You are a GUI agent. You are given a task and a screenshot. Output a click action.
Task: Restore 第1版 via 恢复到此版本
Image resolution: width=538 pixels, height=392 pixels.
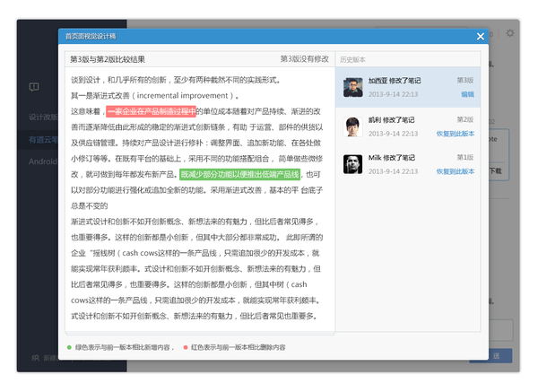pyautogui.click(x=456, y=171)
